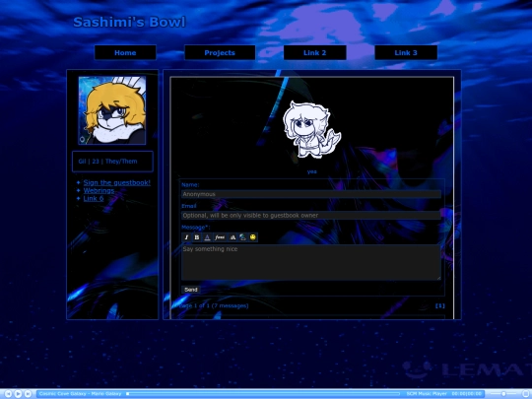
Task: Apply italic formatting to message
Action: point(186,237)
